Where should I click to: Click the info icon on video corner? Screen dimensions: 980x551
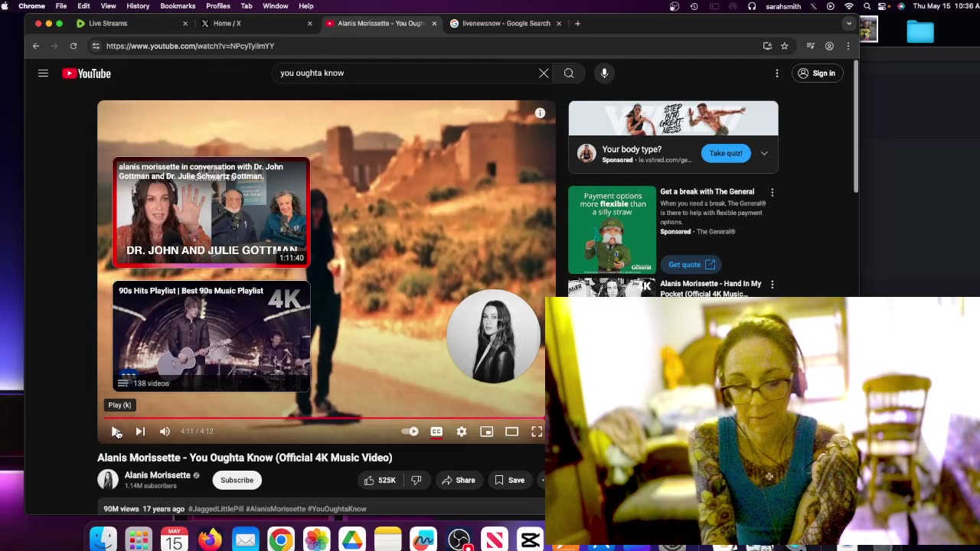point(540,113)
